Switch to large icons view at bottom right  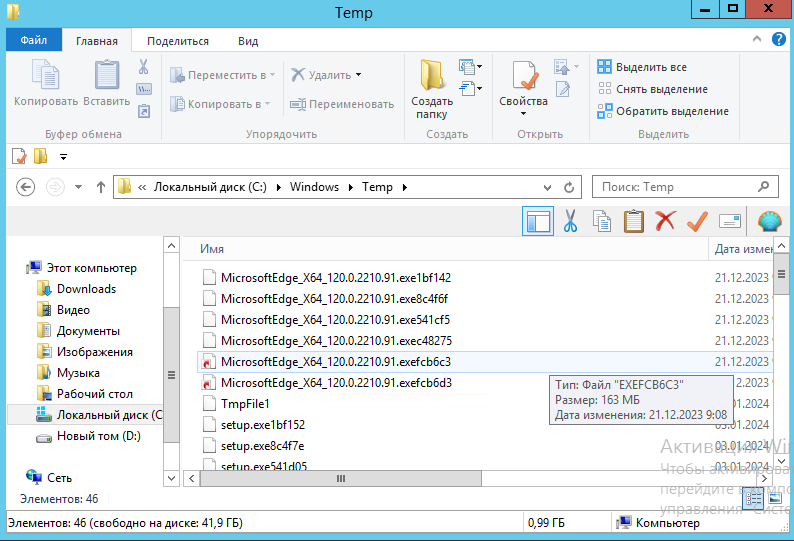click(775, 499)
